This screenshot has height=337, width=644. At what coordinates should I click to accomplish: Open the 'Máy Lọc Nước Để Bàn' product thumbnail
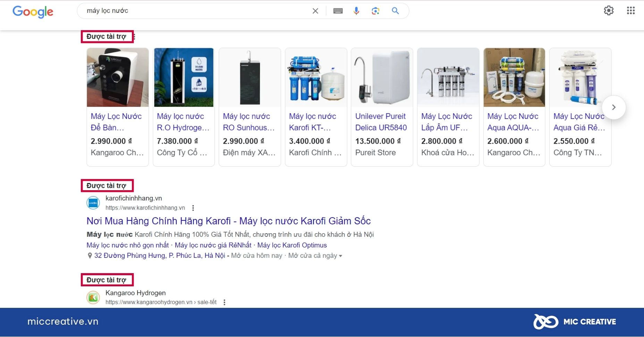pyautogui.click(x=118, y=77)
